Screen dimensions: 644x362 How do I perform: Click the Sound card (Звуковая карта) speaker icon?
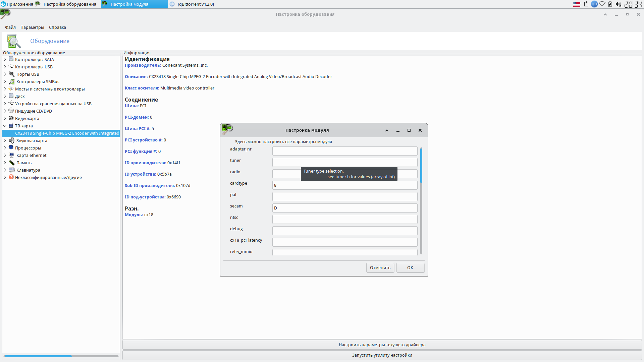[12, 140]
